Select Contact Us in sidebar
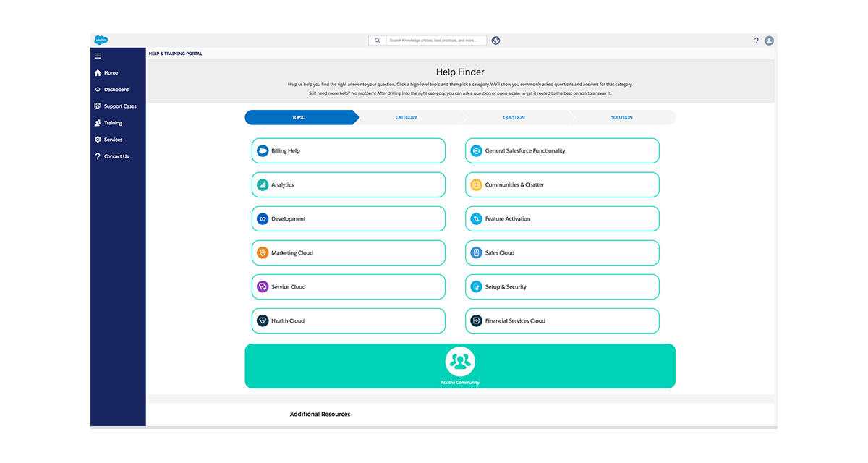The height and width of the screenshot is (463, 868). (x=116, y=156)
